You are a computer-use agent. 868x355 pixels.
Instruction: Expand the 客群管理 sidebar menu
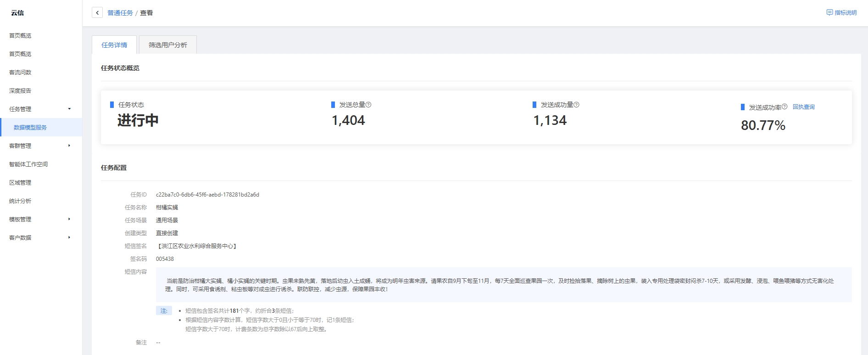(69, 146)
